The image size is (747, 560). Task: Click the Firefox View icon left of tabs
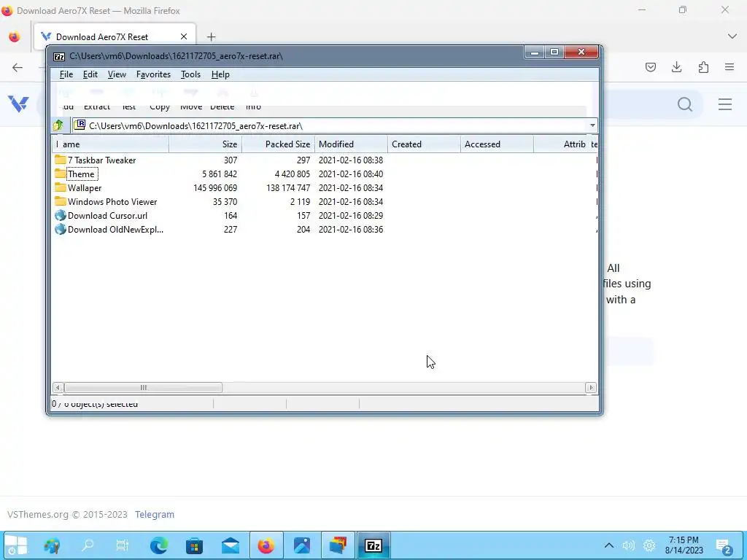15,36
